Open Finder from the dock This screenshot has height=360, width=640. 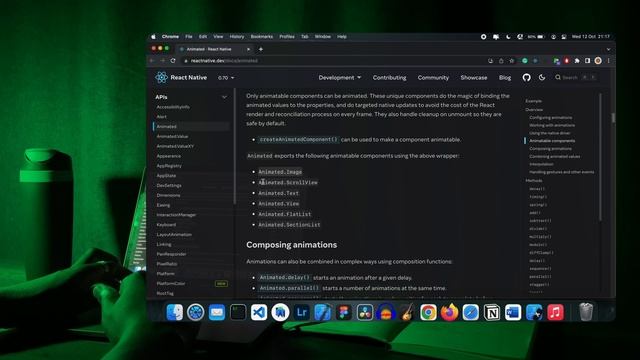[x=175, y=313]
